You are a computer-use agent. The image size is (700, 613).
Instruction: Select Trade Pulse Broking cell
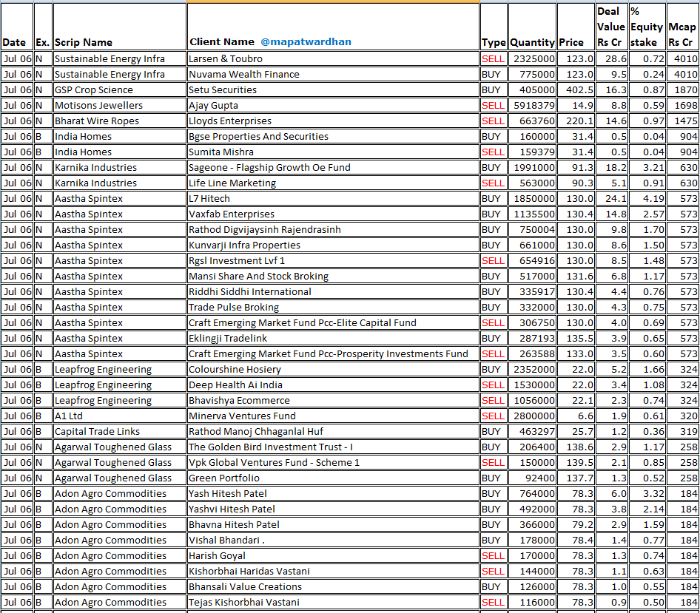coord(334,308)
